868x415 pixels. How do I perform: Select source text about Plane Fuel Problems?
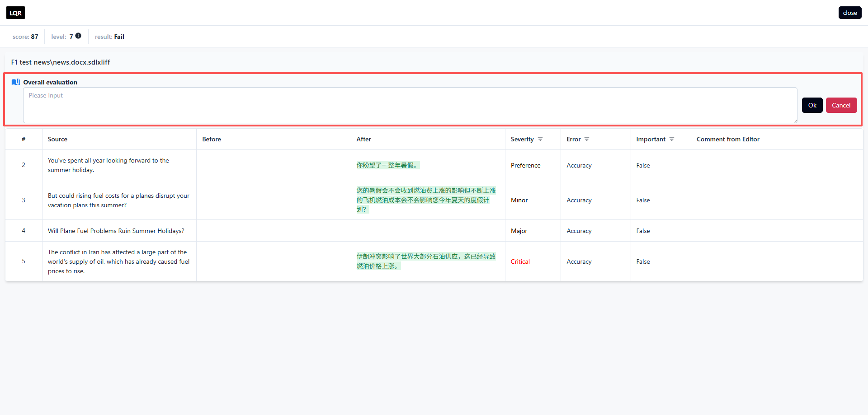click(x=116, y=231)
